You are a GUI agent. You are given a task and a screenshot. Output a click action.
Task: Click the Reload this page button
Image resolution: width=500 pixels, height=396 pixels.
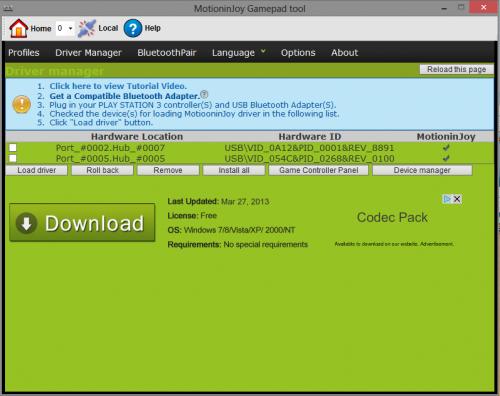coord(456,69)
